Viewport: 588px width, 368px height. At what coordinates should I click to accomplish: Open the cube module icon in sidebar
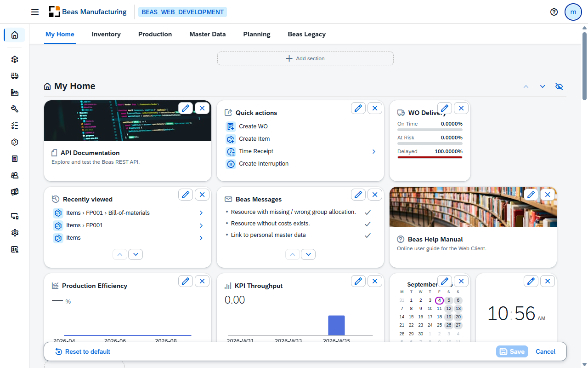[x=15, y=59]
